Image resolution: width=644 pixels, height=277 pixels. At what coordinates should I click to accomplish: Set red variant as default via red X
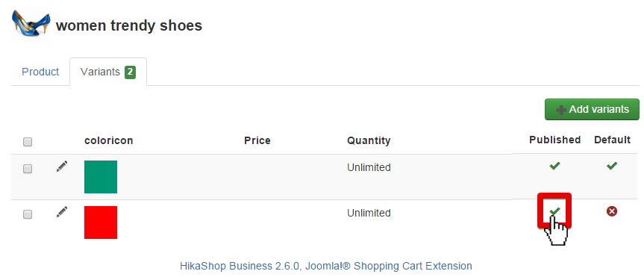(612, 211)
